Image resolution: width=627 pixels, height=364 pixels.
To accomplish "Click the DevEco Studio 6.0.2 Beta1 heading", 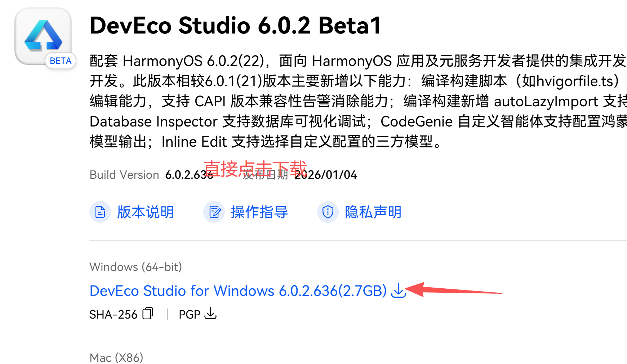I will [235, 26].
